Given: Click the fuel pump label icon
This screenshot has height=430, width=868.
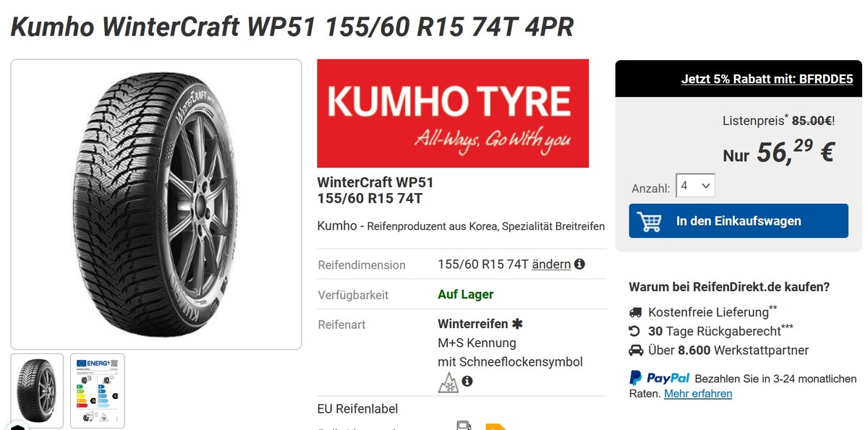Looking at the screenshot, I should pyautogui.click(x=464, y=426).
